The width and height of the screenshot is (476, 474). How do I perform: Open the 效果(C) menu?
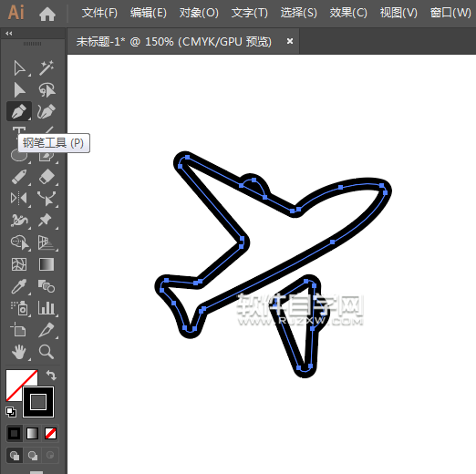point(348,13)
